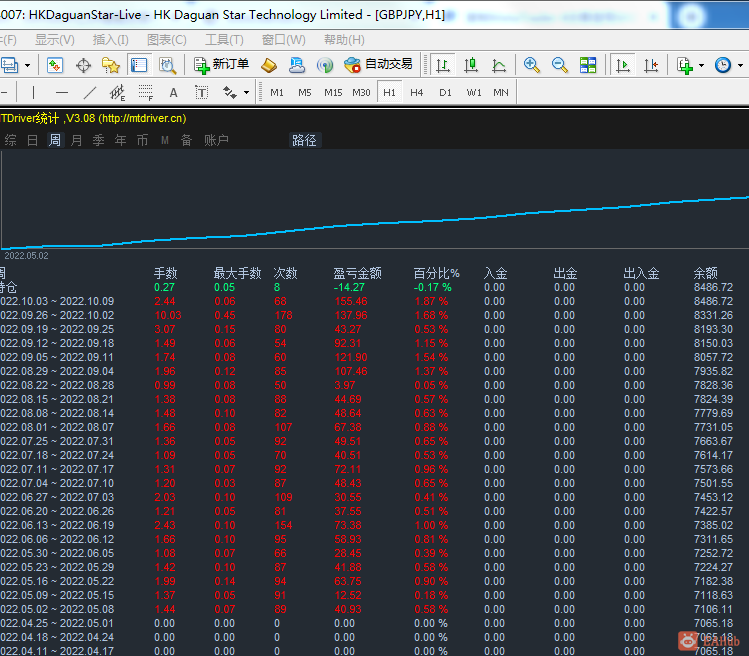Open the 图表(C) charts menu
The width and height of the screenshot is (749, 656).
(167, 40)
